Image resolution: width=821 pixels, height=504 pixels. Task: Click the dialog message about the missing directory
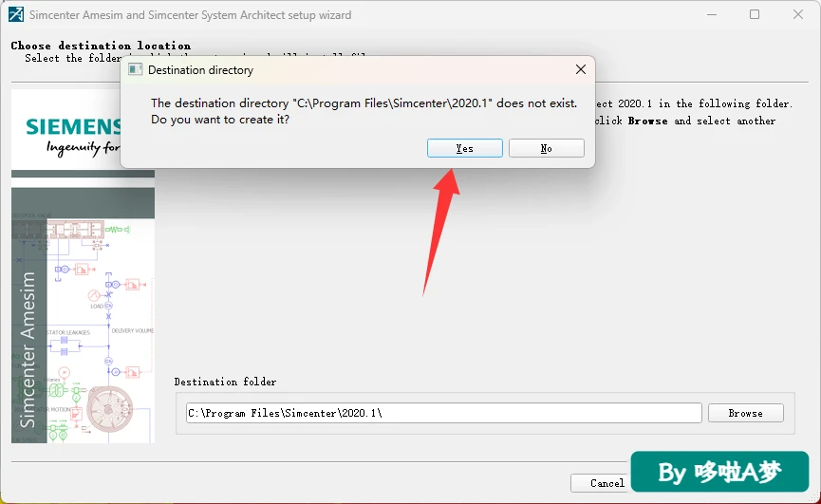364,111
